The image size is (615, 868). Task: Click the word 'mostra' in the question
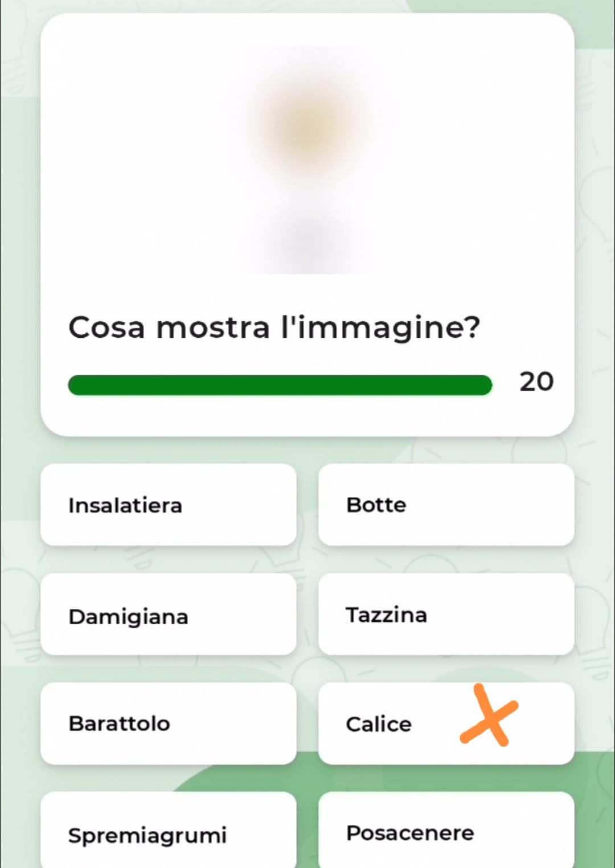pyautogui.click(x=213, y=328)
